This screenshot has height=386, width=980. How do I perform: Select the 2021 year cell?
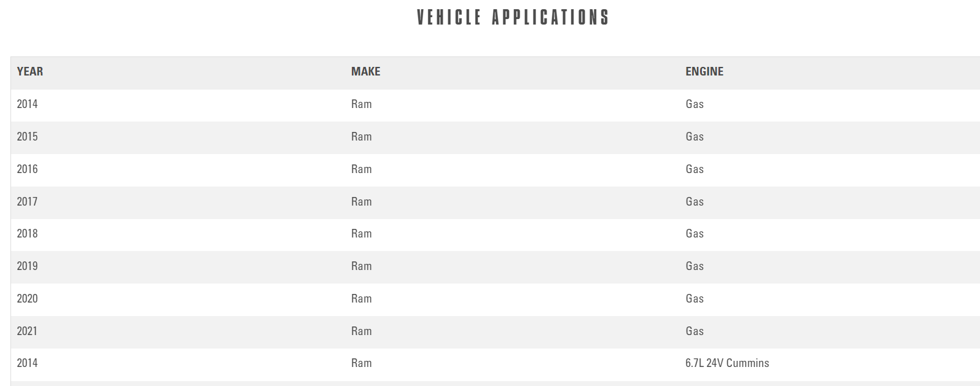point(27,331)
